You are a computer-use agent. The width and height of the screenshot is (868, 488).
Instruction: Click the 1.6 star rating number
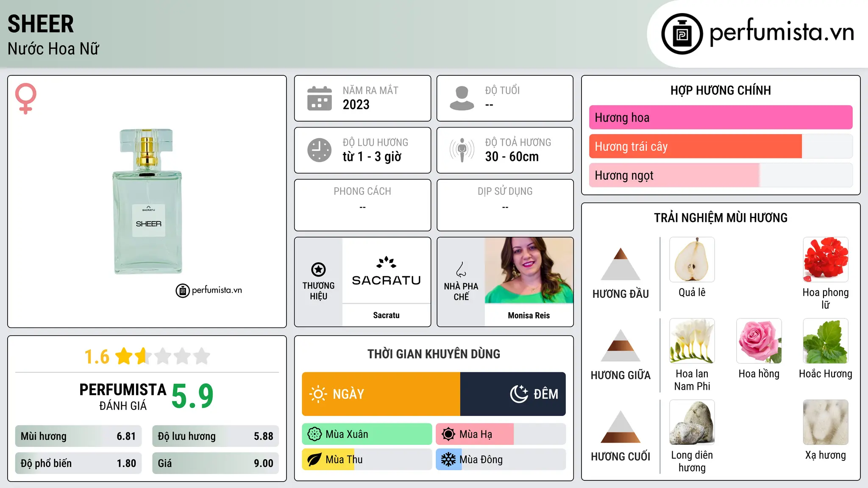pyautogui.click(x=97, y=357)
